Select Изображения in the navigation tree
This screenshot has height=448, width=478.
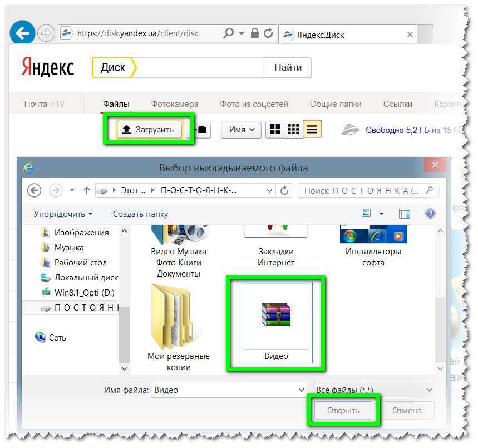[75, 233]
